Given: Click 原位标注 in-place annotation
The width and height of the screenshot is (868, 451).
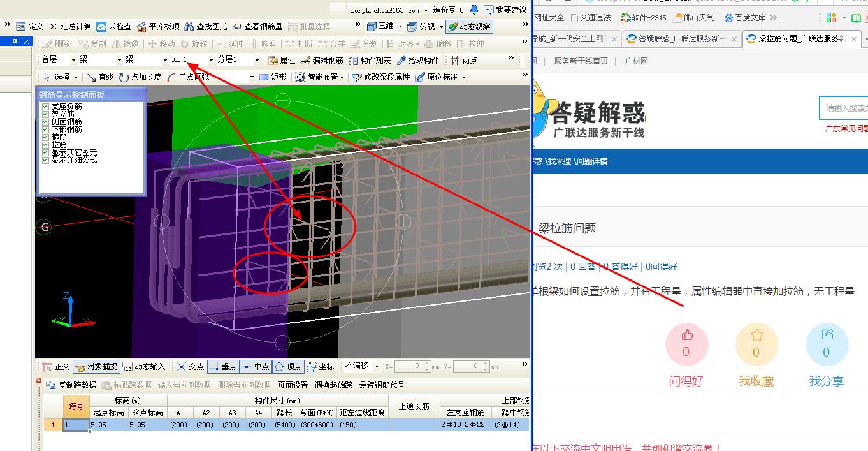Looking at the screenshot, I should point(437,77).
